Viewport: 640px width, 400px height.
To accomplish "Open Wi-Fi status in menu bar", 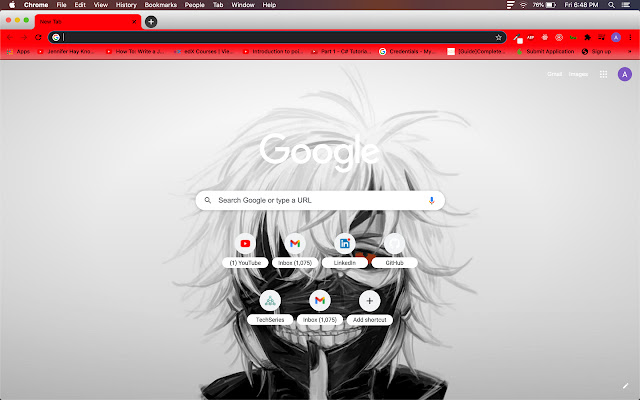I will point(523,5).
